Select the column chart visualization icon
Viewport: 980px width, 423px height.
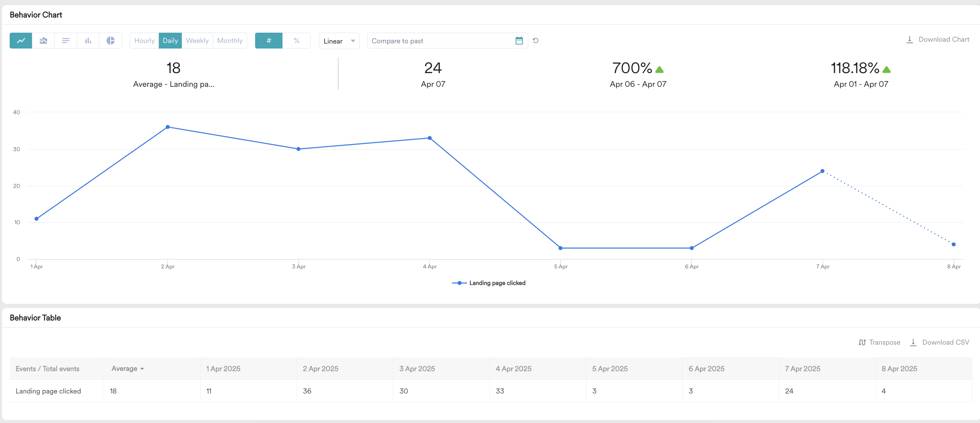(x=88, y=40)
